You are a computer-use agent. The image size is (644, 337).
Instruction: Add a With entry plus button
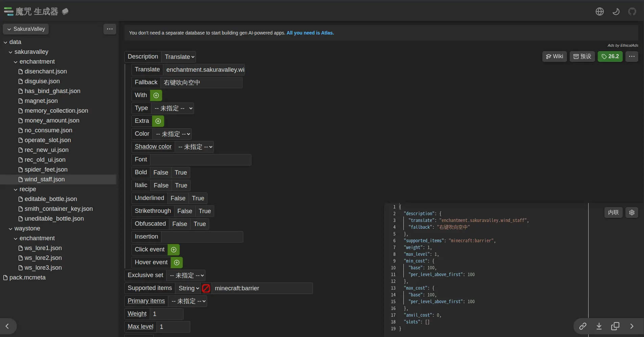(156, 95)
